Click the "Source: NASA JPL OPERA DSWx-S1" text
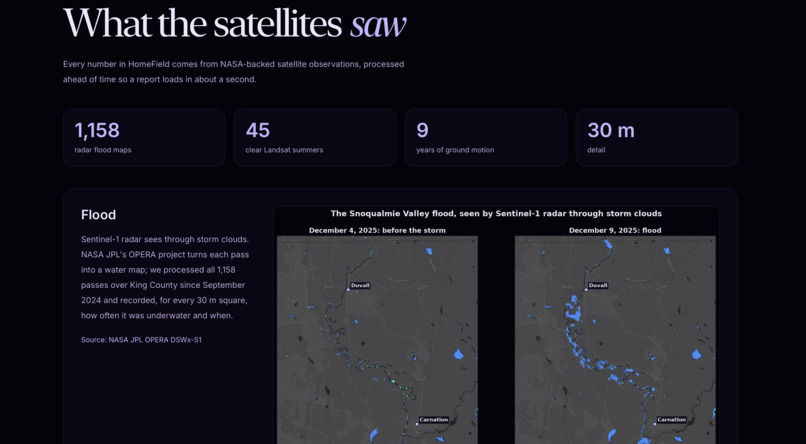The width and height of the screenshot is (806, 444). pyautogui.click(x=141, y=340)
